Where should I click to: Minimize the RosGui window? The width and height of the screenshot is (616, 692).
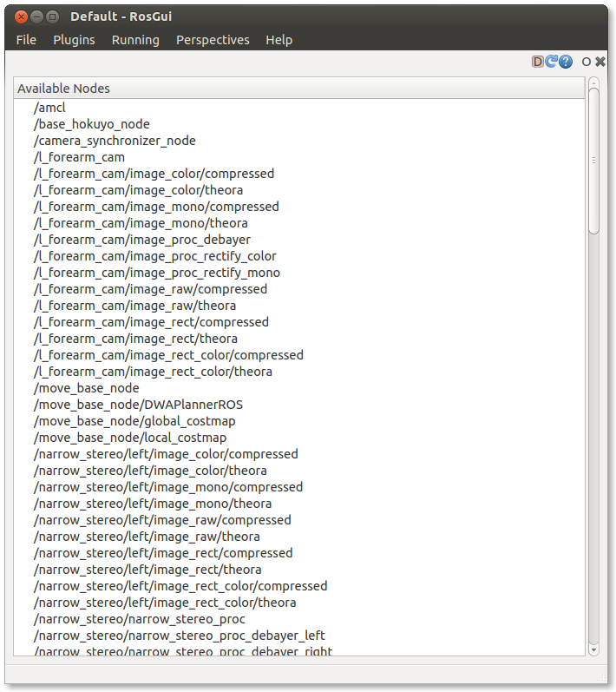click(36, 16)
